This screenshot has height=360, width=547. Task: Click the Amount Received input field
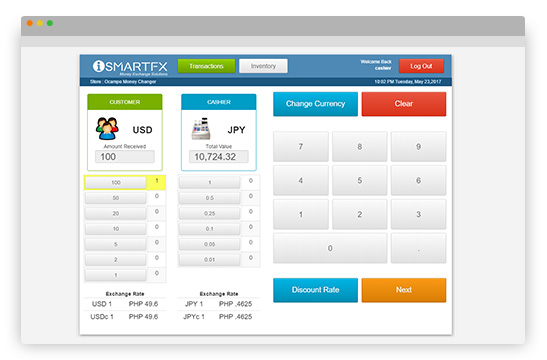point(125,157)
